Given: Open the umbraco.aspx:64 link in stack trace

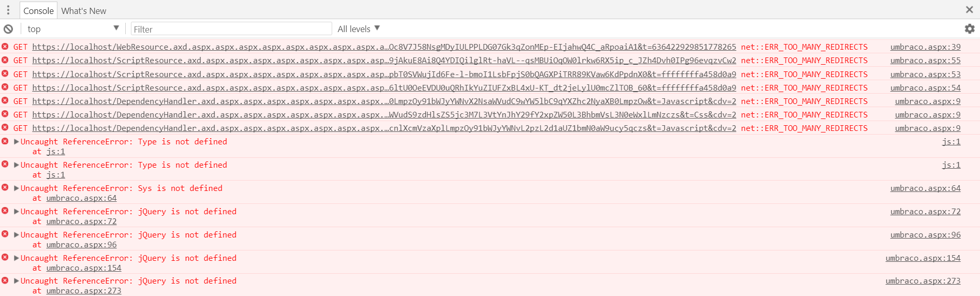Looking at the screenshot, I should (81, 198).
